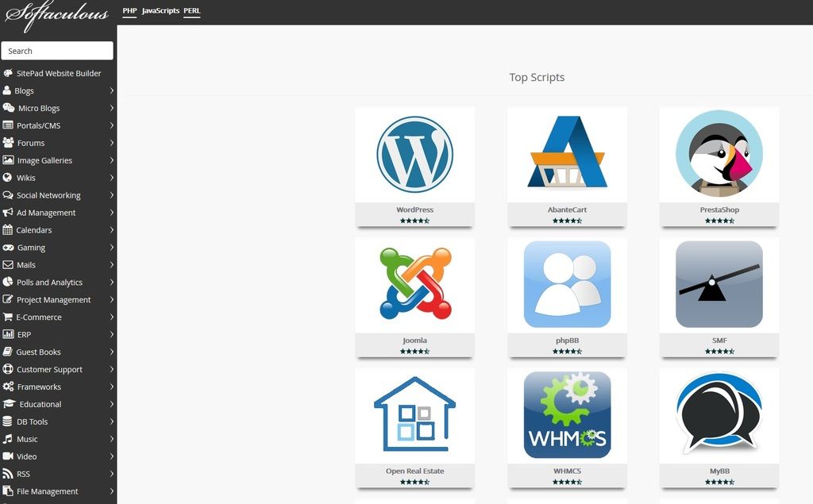Expand the Forums category arrow
Screen dimensions: 813x504
[x=111, y=143]
